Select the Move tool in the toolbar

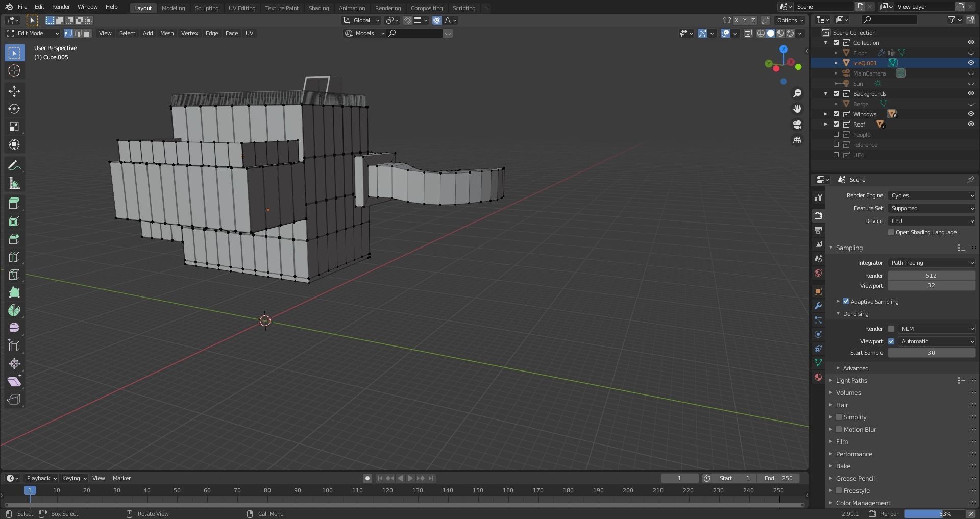pyautogui.click(x=14, y=91)
